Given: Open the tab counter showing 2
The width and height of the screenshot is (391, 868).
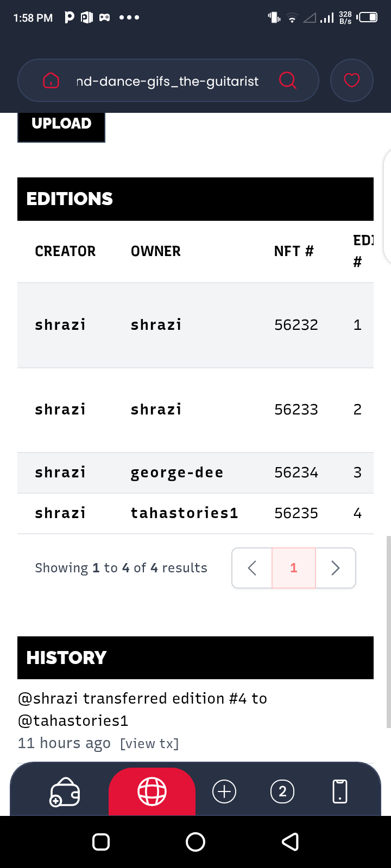Looking at the screenshot, I should click(x=282, y=792).
